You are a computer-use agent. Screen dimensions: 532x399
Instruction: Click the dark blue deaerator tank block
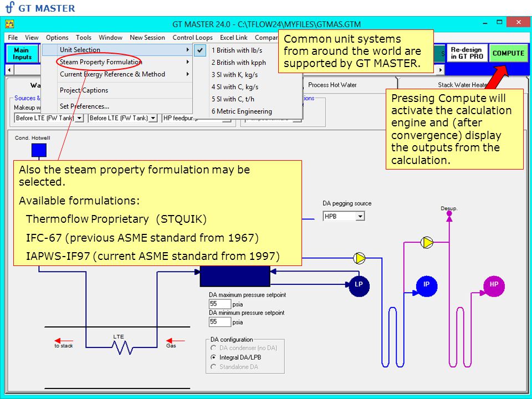pyautogui.click(x=235, y=276)
